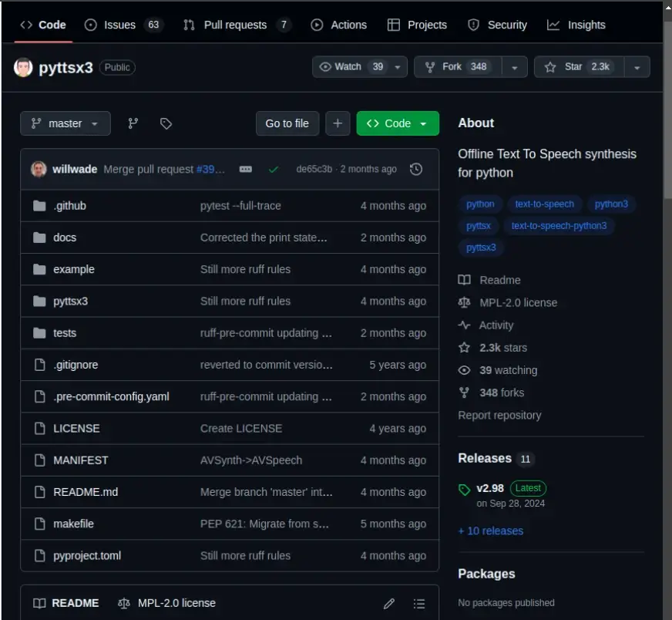Open the + 10 releases link
Viewport: 672px width, 620px height.
point(490,531)
